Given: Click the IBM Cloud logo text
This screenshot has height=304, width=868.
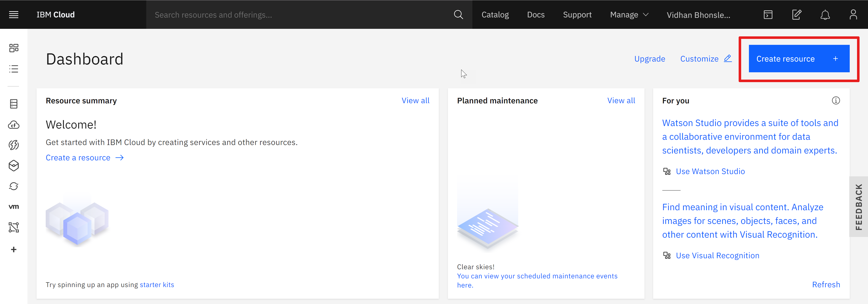Looking at the screenshot, I should [x=56, y=14].
